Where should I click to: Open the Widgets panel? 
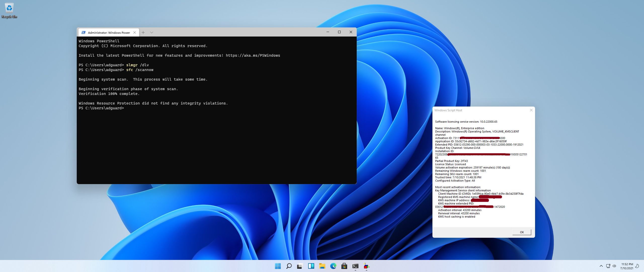tap(311, 266)
